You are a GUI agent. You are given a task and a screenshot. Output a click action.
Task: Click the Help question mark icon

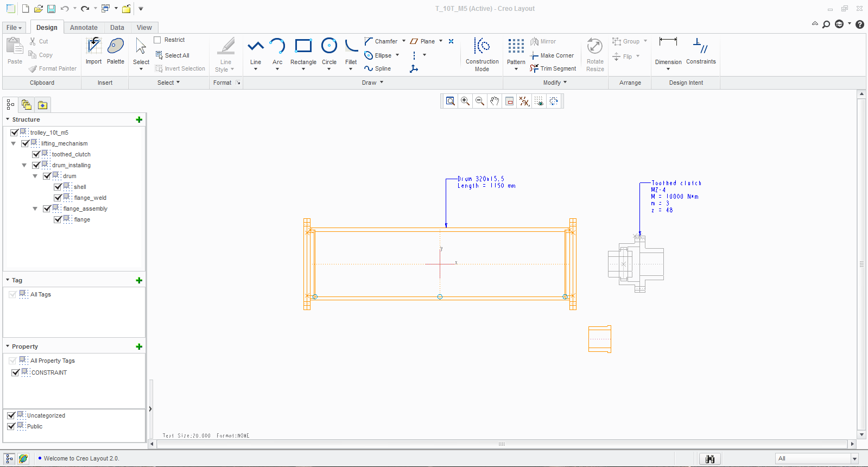860,24
